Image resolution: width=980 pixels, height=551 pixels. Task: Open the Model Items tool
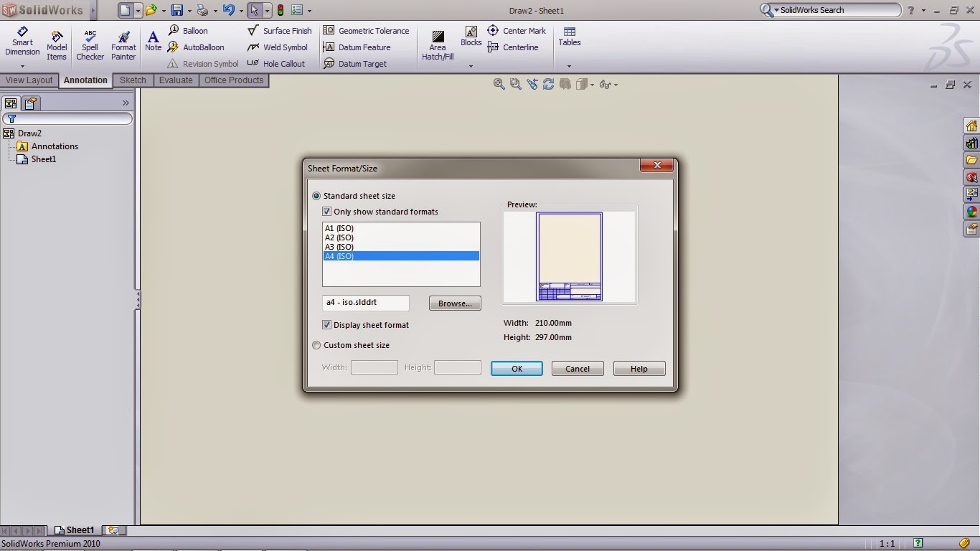(57, 45)
